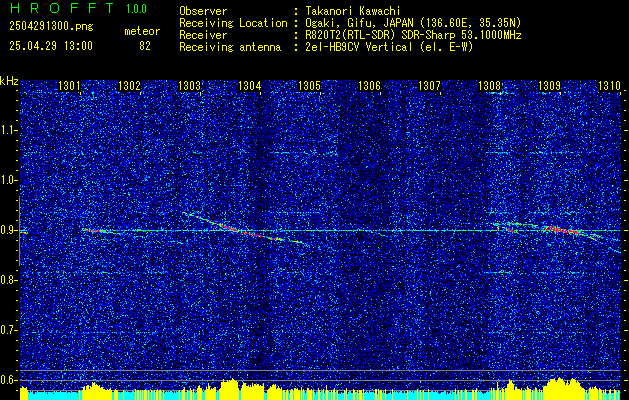Viewport: 629px width, 400px height.
Task: Click the date 25.04.29 13:00
Action: [x=51, y=46]
